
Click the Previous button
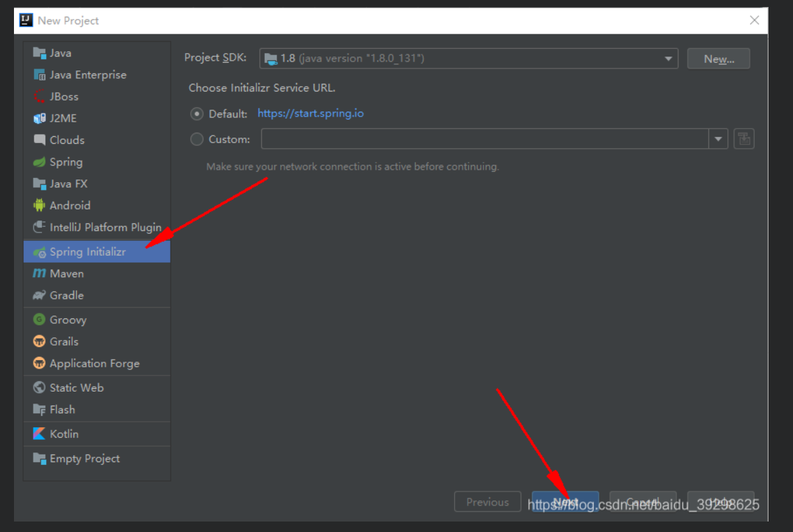click(x=488, y=502)
